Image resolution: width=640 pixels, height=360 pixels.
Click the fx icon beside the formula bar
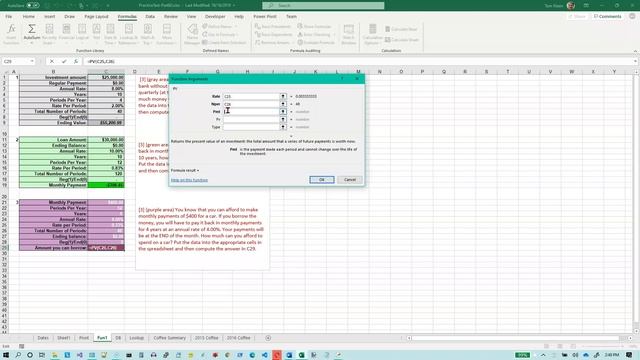point(76,61)
